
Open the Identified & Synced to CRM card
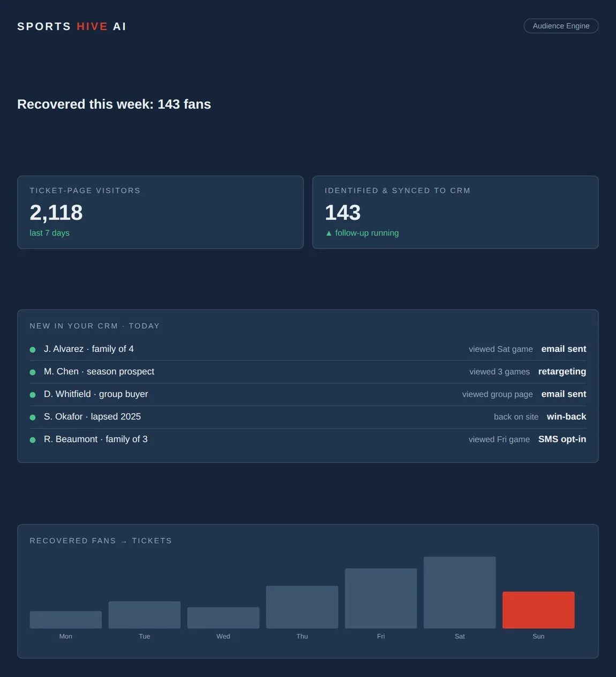455,212
